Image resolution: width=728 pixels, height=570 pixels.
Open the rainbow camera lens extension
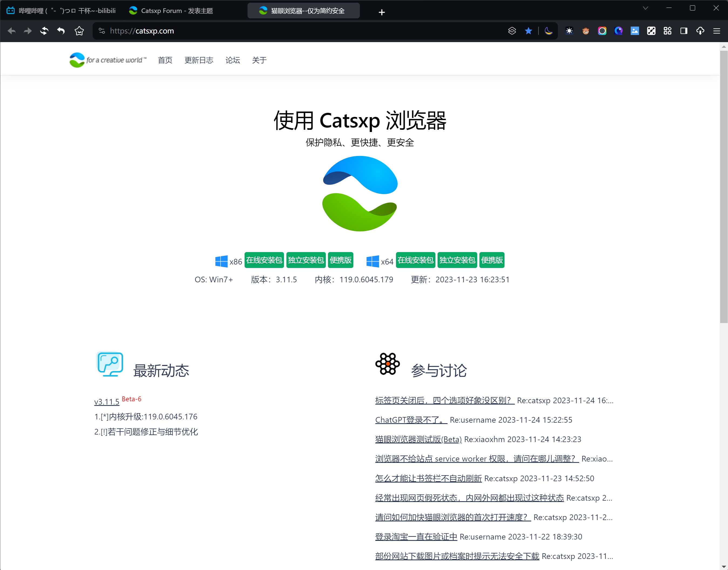(x=602, y=31)
